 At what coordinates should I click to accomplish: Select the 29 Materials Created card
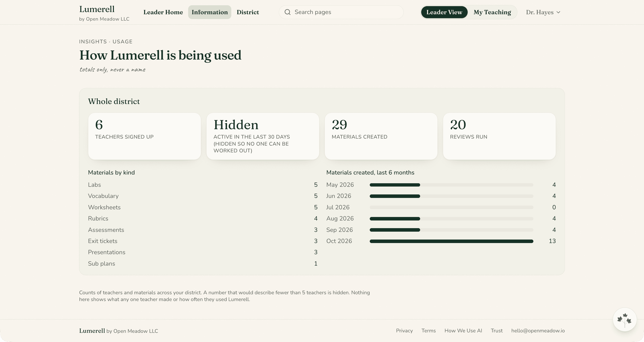click(381, 136)
